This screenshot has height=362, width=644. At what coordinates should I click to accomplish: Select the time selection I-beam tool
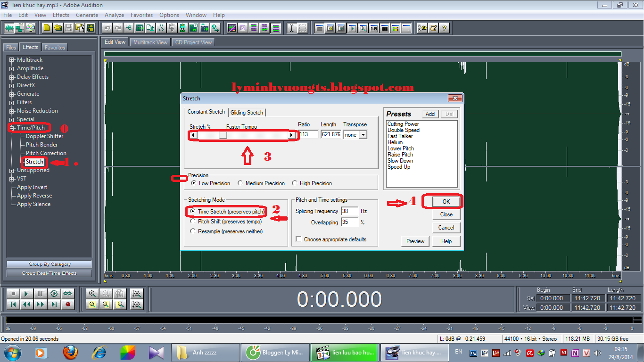(x=292, y=28)
